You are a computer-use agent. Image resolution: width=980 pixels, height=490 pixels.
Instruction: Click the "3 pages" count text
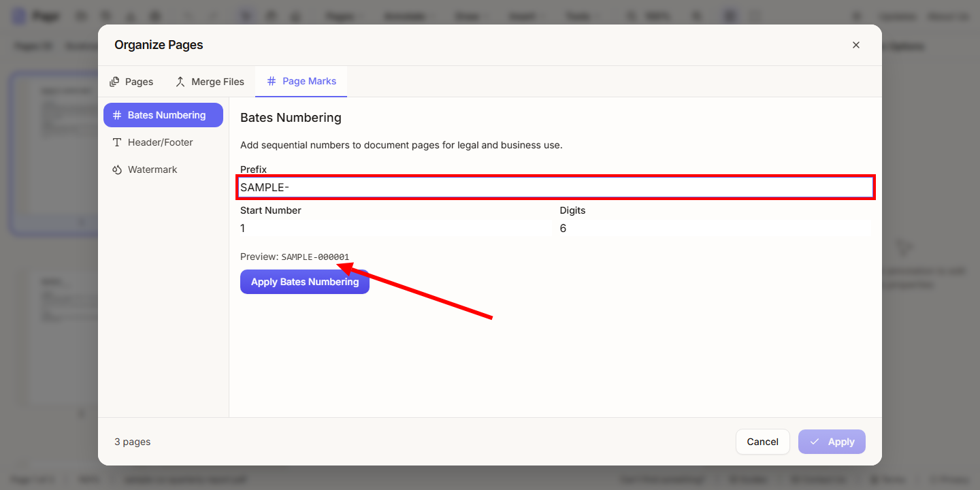[133, 442]
